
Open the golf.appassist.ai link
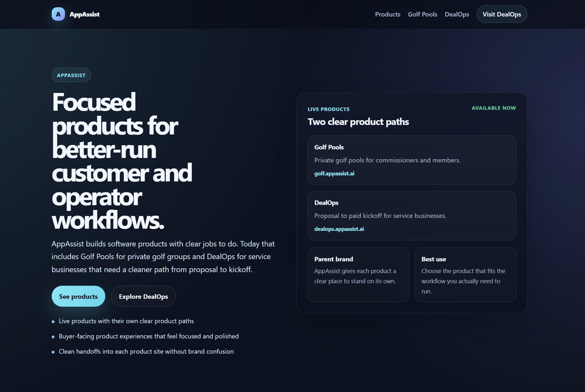pyautogui.click(x=334, y=173)
